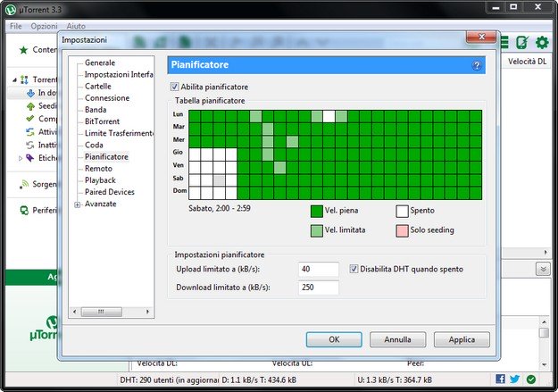Viewport: 558px width, 392px height.
Task: Click the upload speed U: 1.3 kB/s status
Action: coord(395,379)
